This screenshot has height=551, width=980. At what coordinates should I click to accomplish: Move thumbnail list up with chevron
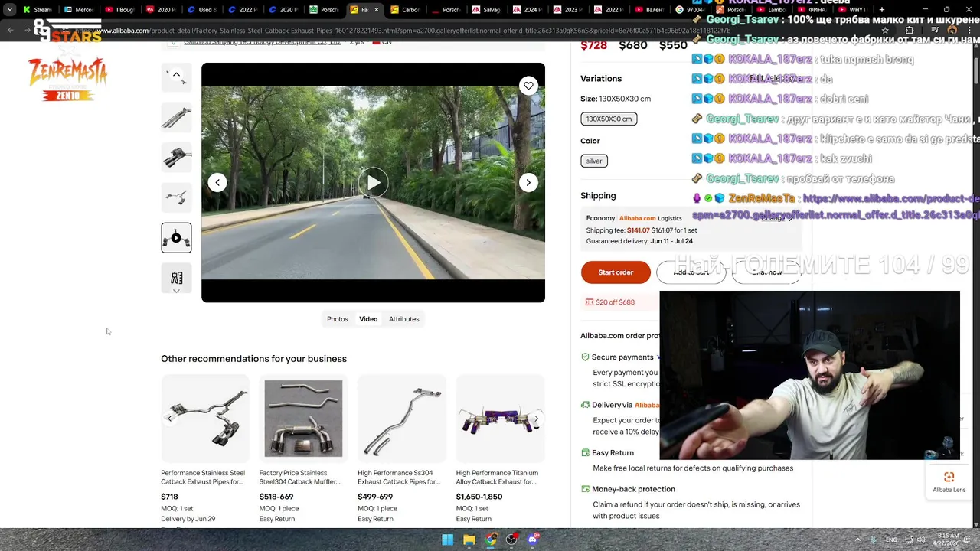point(176,74)
